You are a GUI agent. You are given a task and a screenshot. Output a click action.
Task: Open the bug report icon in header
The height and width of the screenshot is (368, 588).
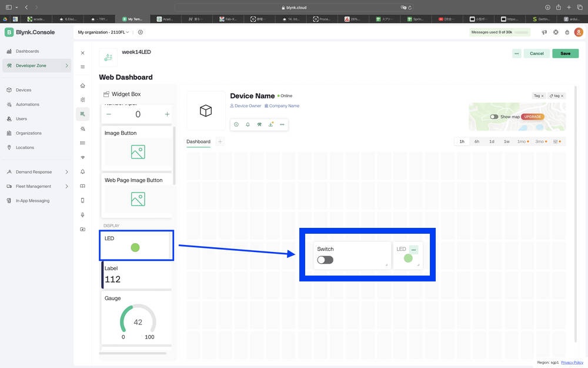567,32
